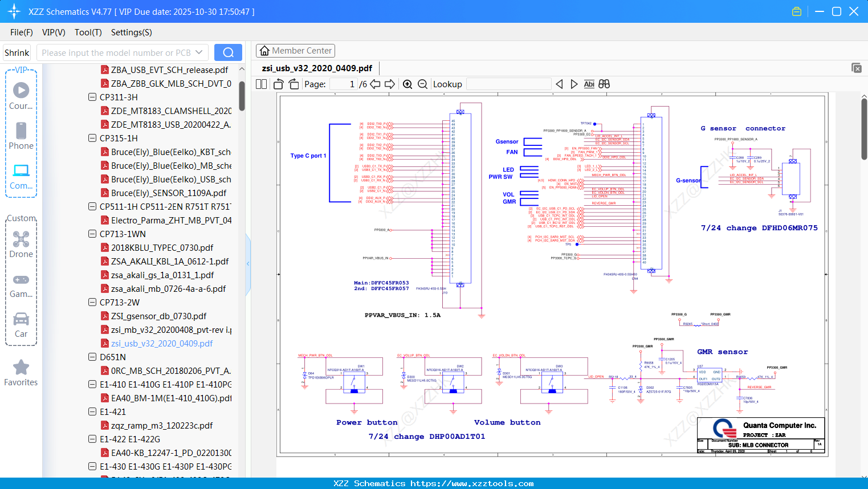Collapse the CP311-3H tree node
Screen dimensions: 868x489
point(92,97)
